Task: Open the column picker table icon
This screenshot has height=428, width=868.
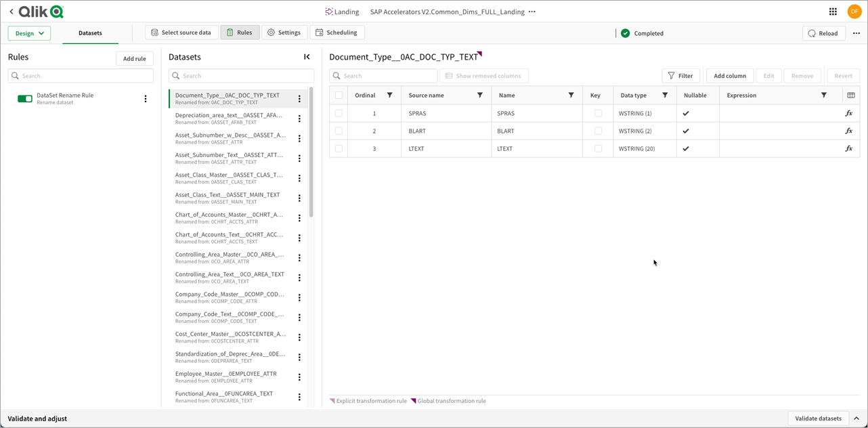Action: pyautogui.click(x=851, y=95)
